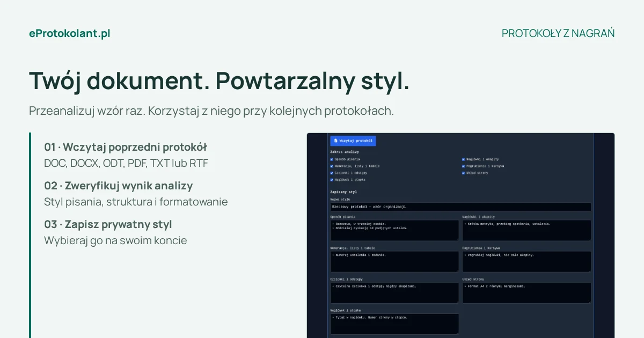Disable the Czcionki i odstępy checkbox

point(332,173)
